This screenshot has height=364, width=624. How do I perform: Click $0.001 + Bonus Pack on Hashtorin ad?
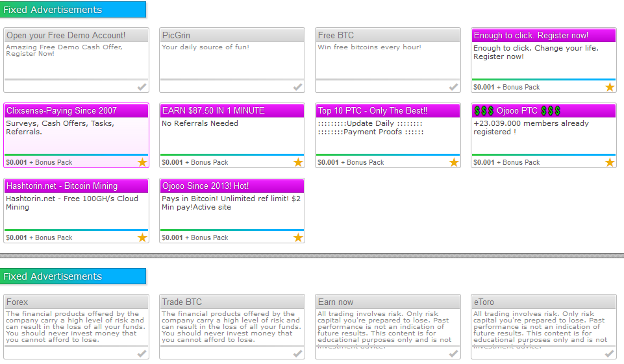point(39,237)
